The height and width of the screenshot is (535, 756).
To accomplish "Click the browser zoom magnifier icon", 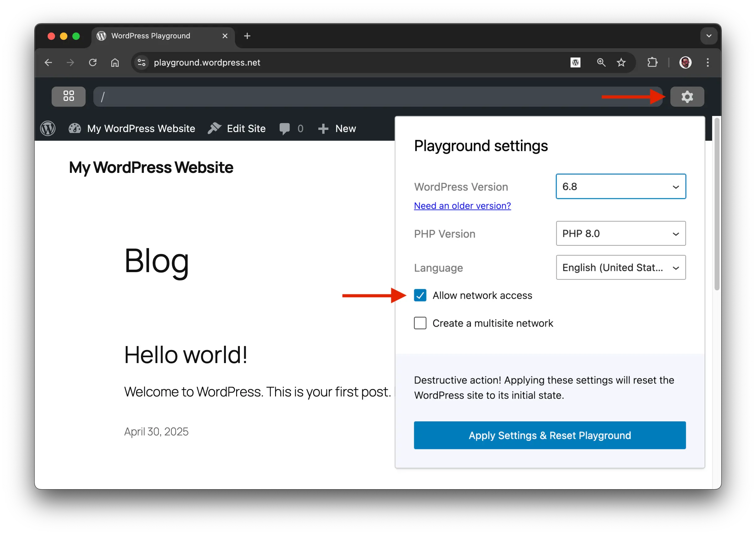I will [601, 62].
